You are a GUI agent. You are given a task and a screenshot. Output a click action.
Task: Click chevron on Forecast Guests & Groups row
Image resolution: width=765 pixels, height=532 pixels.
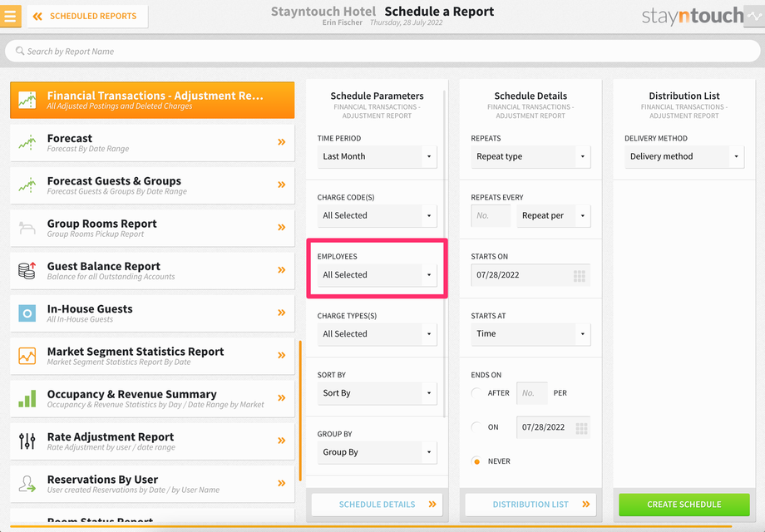[282, 185]
